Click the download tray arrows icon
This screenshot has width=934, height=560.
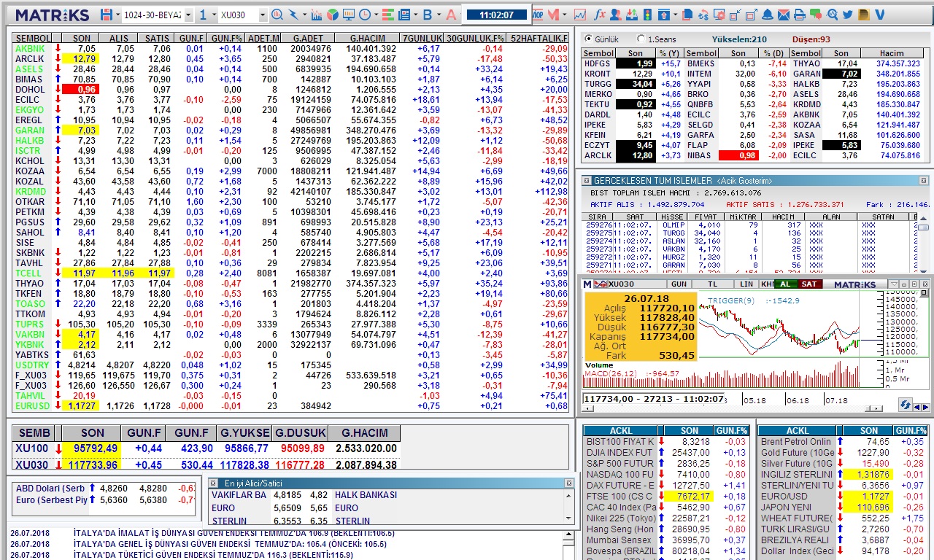click(x=631, y=15)
